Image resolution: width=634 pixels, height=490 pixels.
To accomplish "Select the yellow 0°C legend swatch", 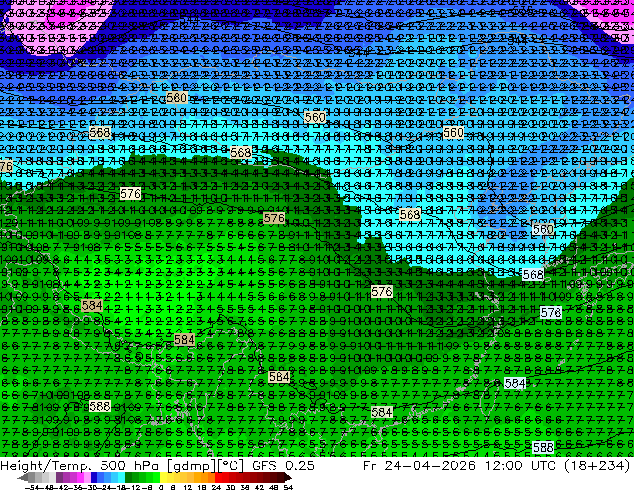I will pos(163,477).
